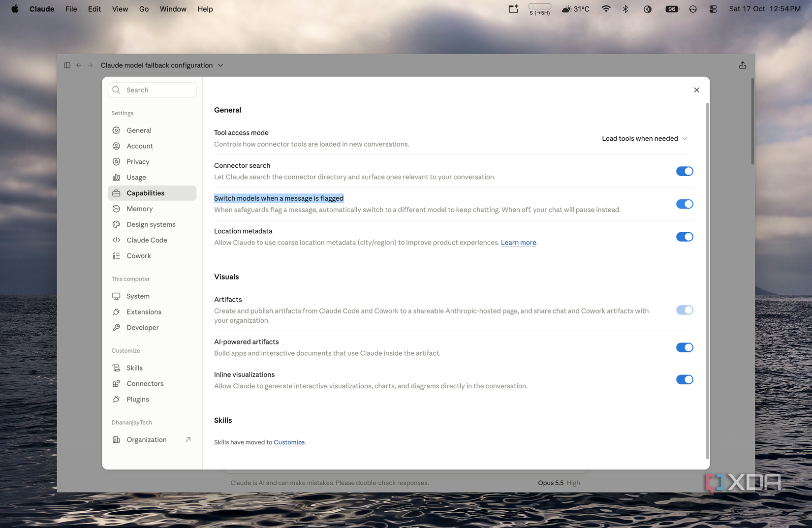Click the Memory icon in sidebar
This screenshot has height=528, width=812.
click(x=116, y=209)
